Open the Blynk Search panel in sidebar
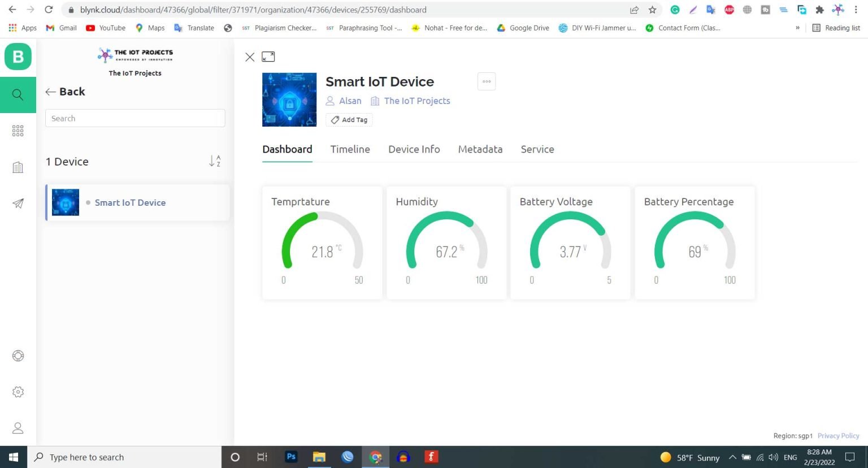 [18, 94]
